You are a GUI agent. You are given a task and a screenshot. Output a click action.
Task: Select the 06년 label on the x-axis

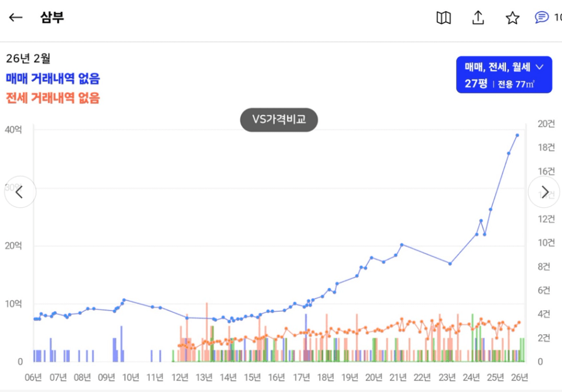click(33, 378)
